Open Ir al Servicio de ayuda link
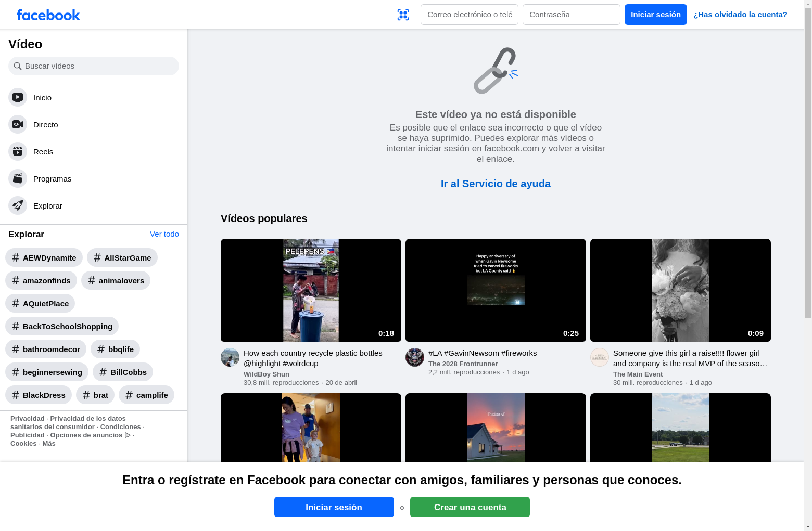The height and width of the screenshot is (531, 812). 496,184
